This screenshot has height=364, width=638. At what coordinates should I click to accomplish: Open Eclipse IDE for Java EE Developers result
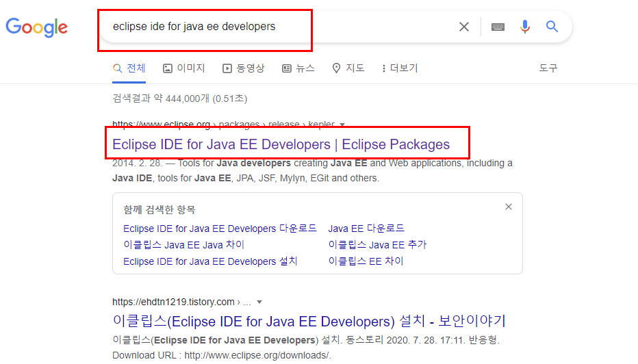pos(281,144)
